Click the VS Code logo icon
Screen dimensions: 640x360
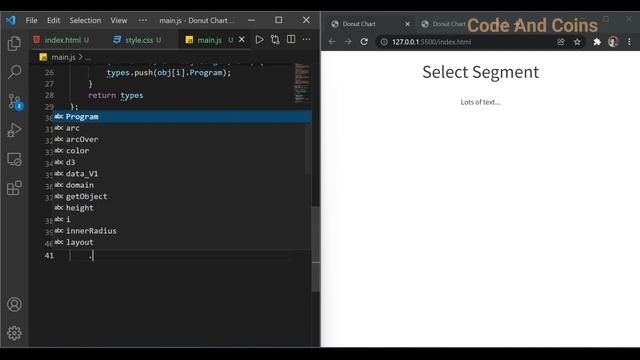pyautogui.click(x=11, y=20)
